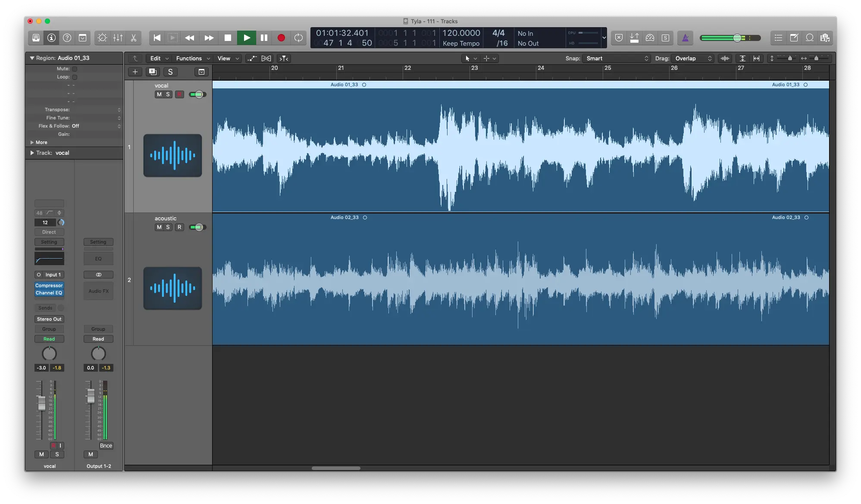
Task: Adjust the master volume slider
Action: tap(737, 38)
